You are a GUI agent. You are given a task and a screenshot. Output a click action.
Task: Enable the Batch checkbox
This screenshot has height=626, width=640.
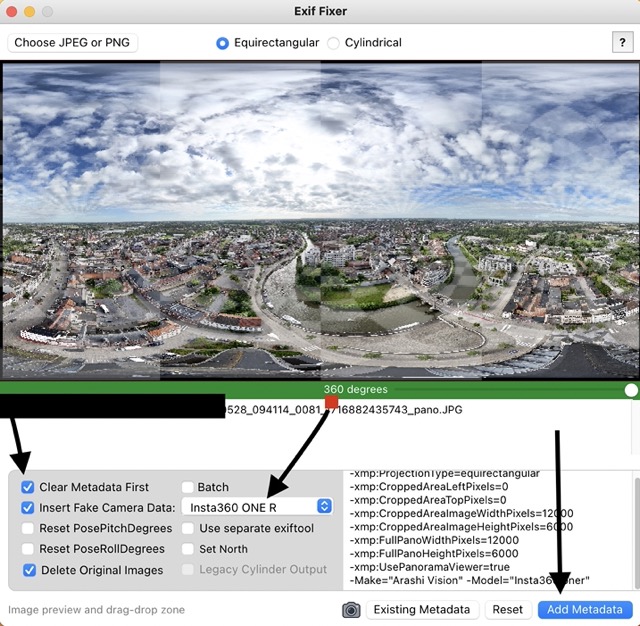[x=189, y=487]
